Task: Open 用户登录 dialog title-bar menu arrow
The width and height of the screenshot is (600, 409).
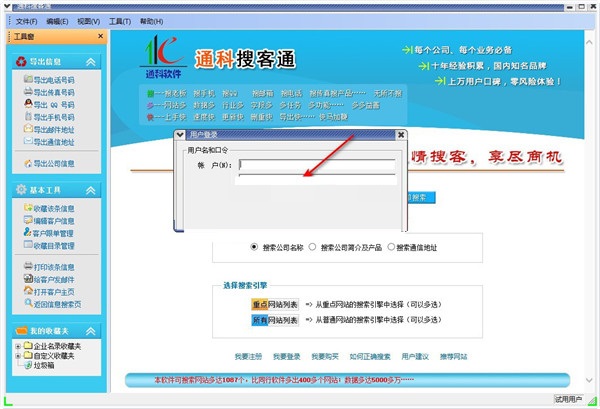Action: coord(180,135)
